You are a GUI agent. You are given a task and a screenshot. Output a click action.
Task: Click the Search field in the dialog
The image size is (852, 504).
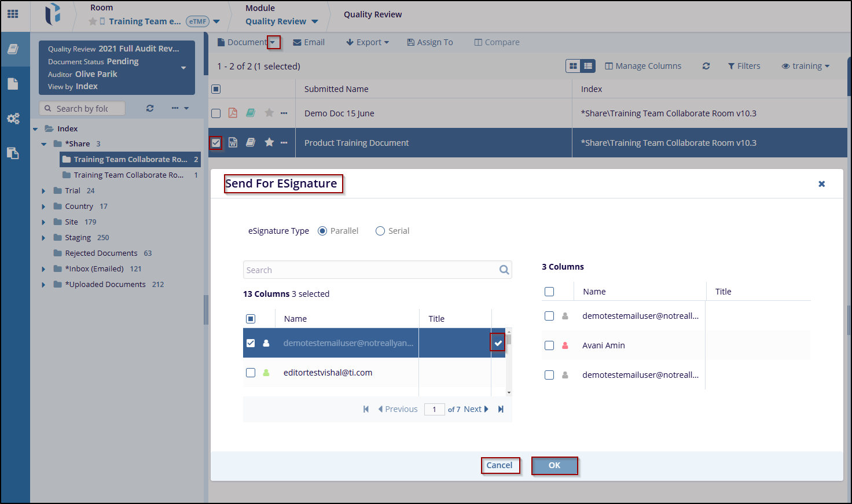(370, 270)
